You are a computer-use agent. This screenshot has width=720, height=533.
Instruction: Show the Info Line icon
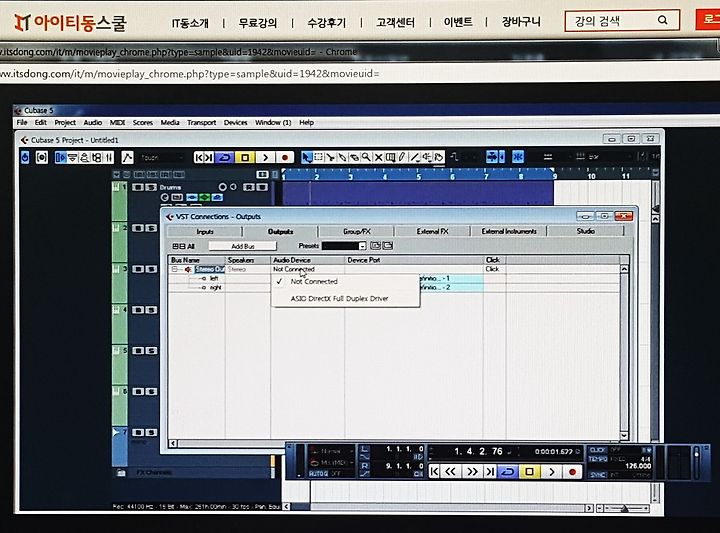73,158
